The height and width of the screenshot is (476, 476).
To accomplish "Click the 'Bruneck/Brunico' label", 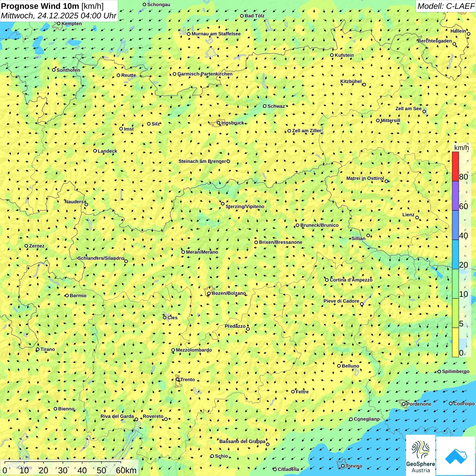I will tap(319, 225).
